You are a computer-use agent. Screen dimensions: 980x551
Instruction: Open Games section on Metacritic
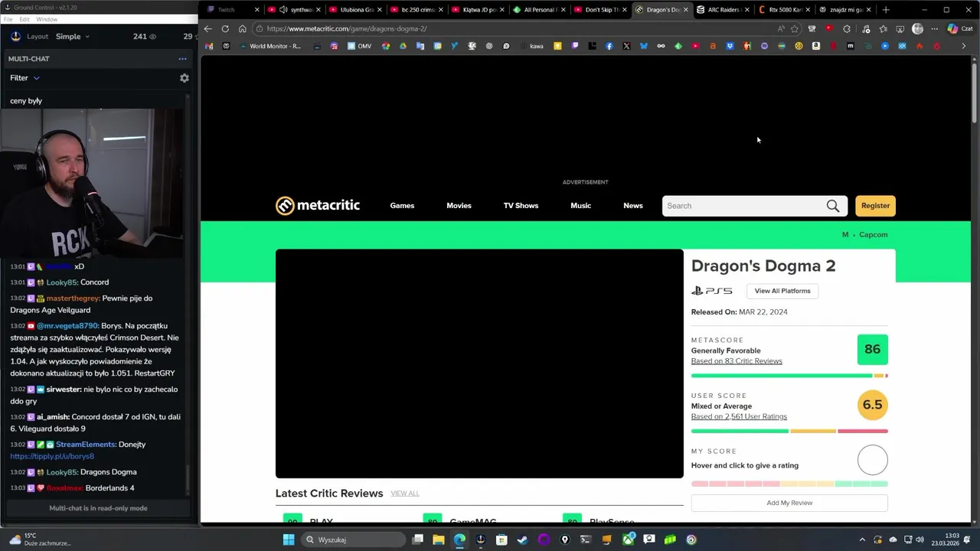coord(402,206)
